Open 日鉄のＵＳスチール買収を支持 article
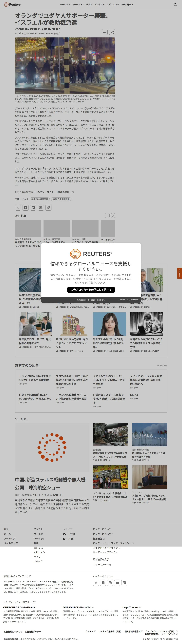 coord(109,399)
